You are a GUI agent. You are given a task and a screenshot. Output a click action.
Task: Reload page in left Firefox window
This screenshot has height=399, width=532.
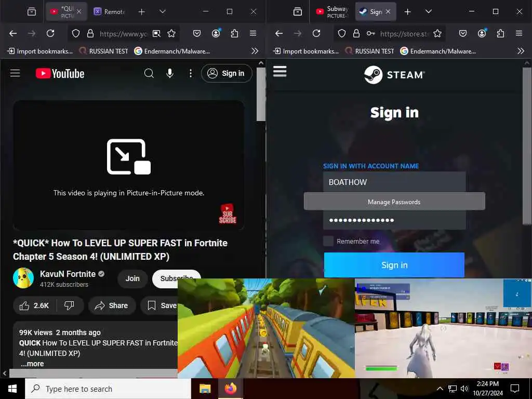tap(50, 33)
